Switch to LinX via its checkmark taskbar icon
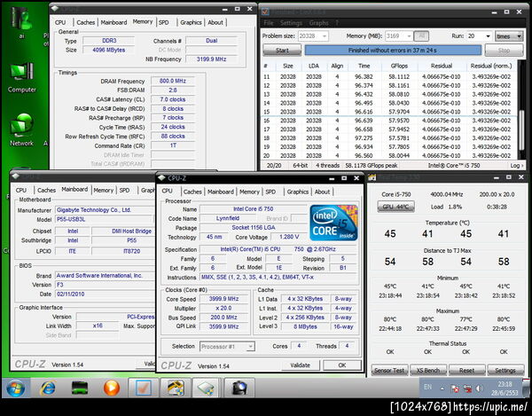 [143, 388]
